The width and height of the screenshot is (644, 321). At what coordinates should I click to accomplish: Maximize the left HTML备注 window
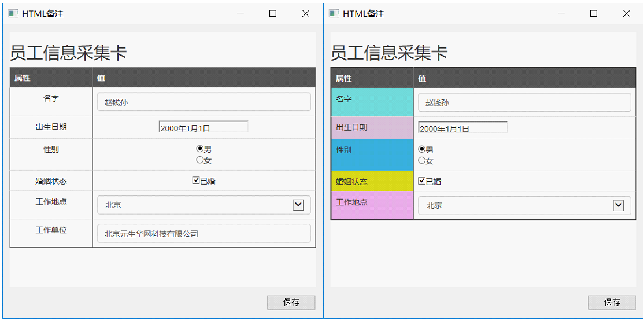(x=273, y=13)
